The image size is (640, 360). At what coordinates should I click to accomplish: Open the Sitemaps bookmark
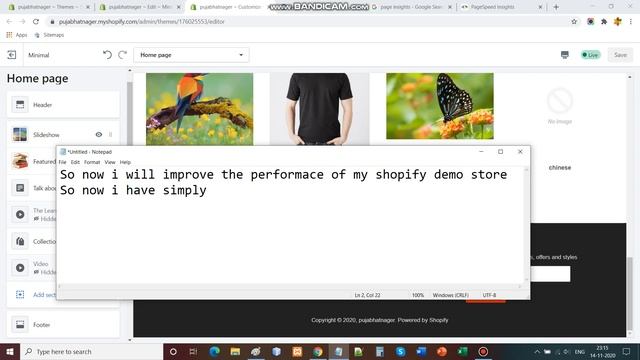49,35
